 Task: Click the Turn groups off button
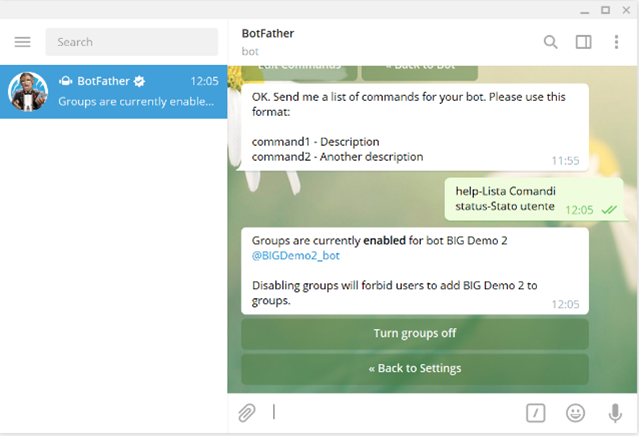[415, 333]
